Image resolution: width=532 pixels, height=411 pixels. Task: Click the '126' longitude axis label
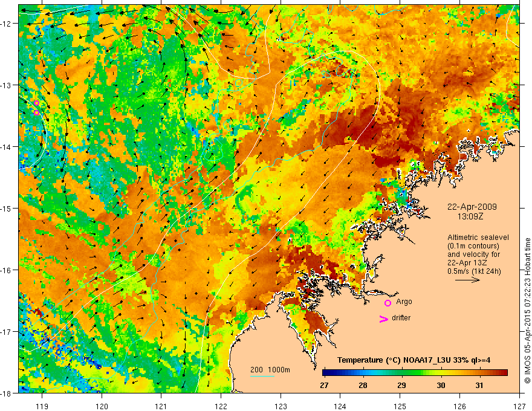click(x=459, y=406)
